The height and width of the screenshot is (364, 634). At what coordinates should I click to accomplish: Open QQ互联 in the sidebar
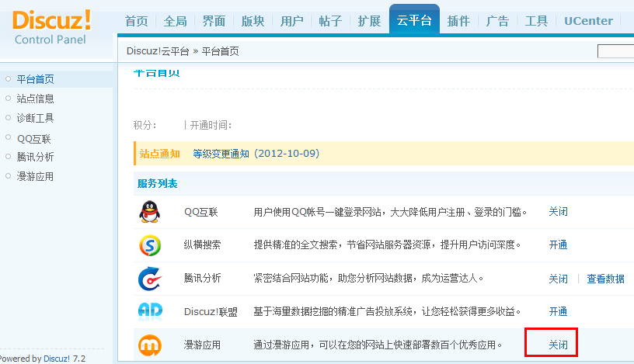coord(34,139)
